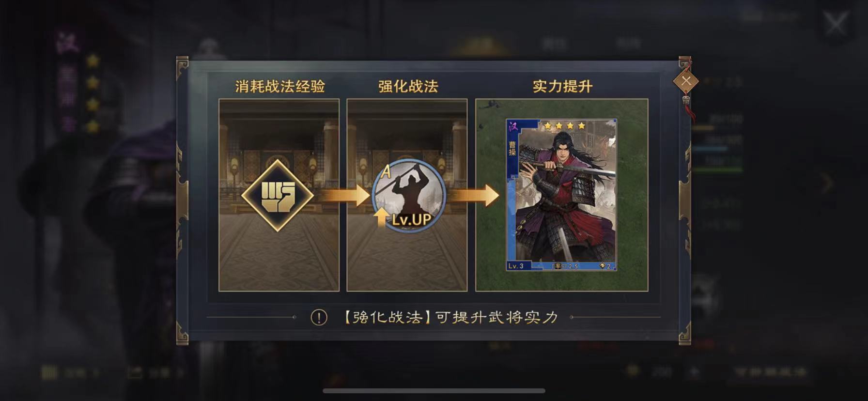The image size is (868, 401).
Task: Click the arrow pointing to the general card
Action: (473, 196)
